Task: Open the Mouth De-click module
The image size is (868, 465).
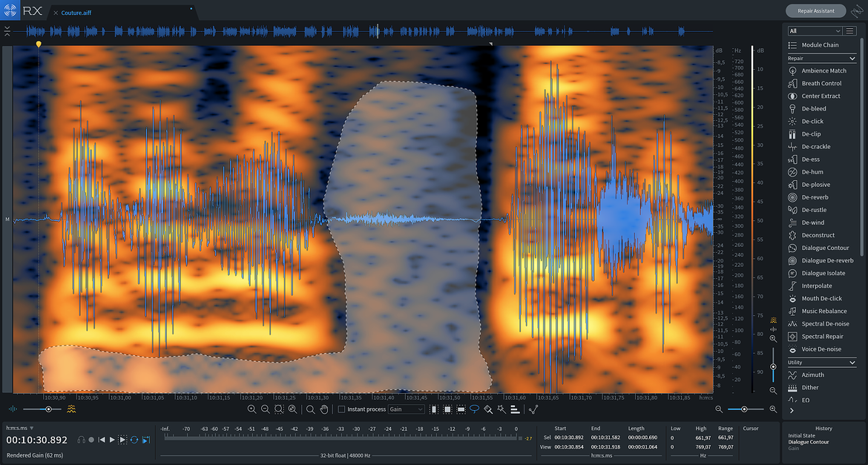Action: [822, 298]
